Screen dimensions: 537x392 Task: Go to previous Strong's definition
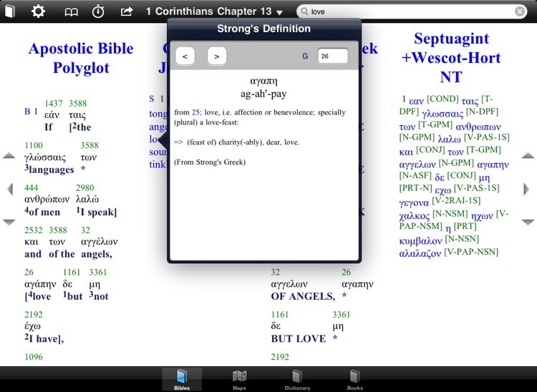coord(185,56)
